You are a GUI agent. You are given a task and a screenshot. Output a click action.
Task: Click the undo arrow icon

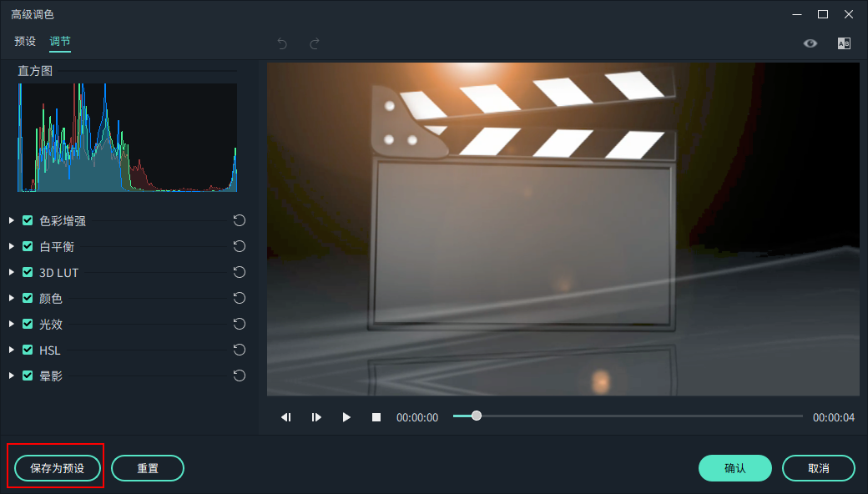282,43
